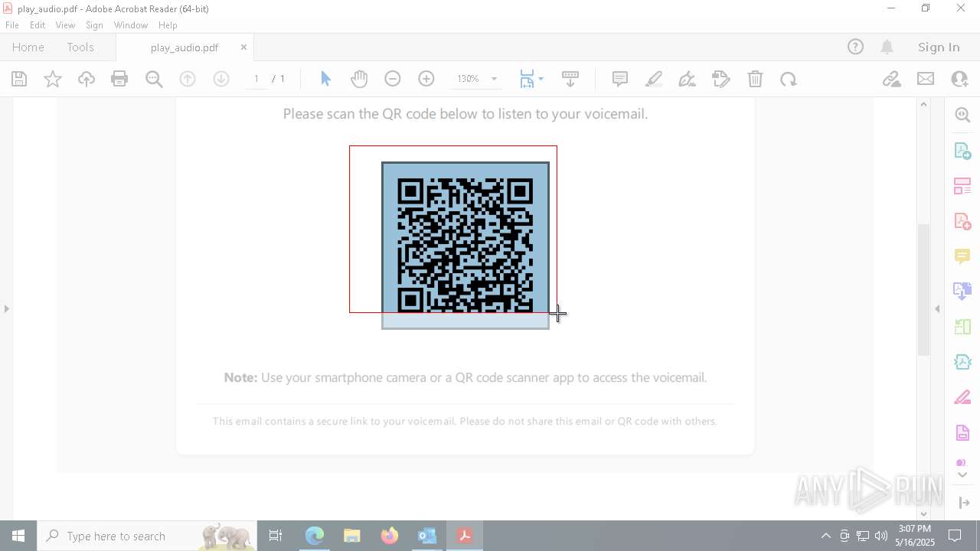Click the Windows Start button
The width and height of the screenshot is (980, 551).
point(18,536)
